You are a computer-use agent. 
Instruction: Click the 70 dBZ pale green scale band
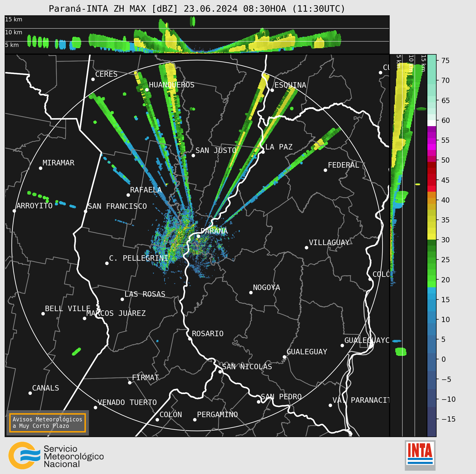pos(432,81)
